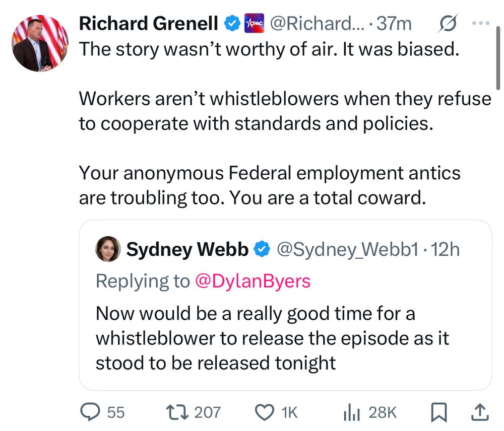Open the reply composer via the comment icon
Screen dimensions: 504x431
click(x=91, y=412)
